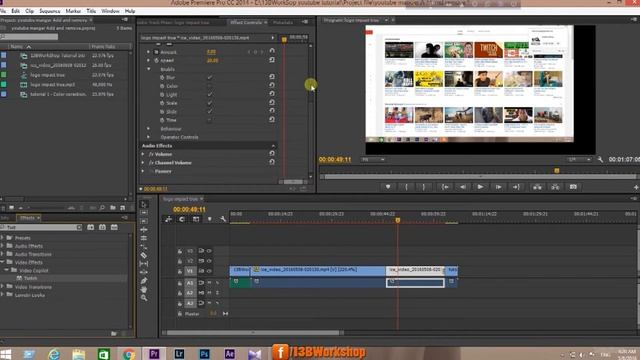The width and height of the screenshot is (640, 360).
Task: Switch to the Metadata tab
Action: [x=283, y=22]
